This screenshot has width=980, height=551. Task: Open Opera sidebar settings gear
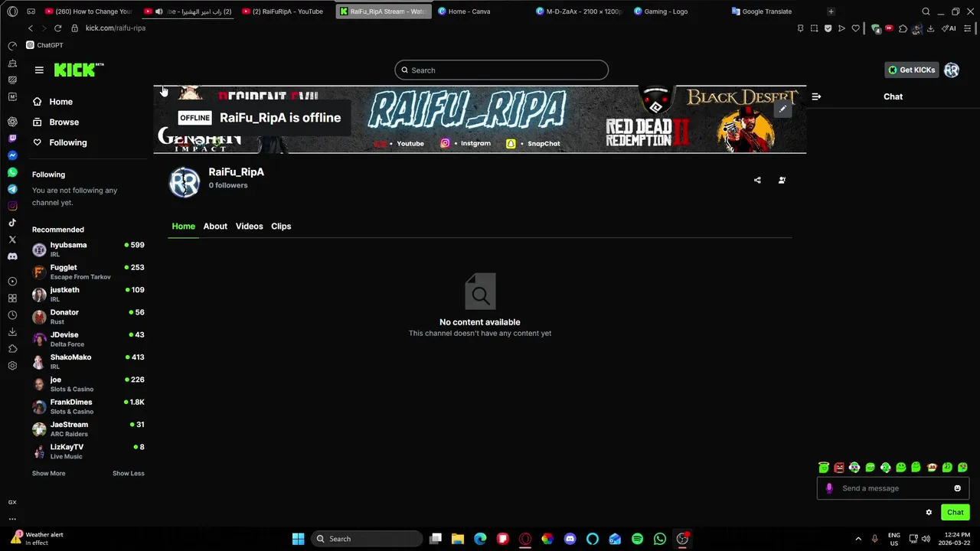12,366
